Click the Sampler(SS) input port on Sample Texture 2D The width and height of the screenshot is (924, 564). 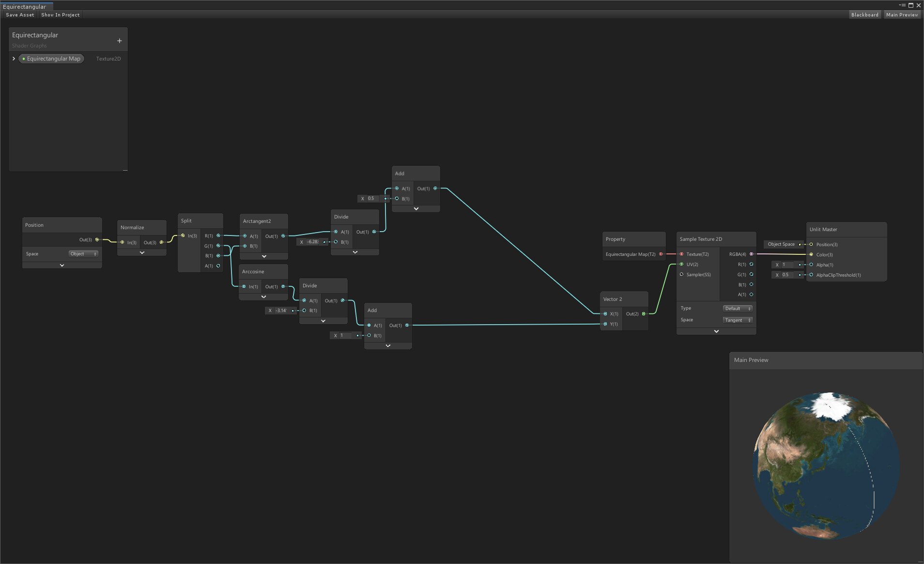(x=681, y=274)
